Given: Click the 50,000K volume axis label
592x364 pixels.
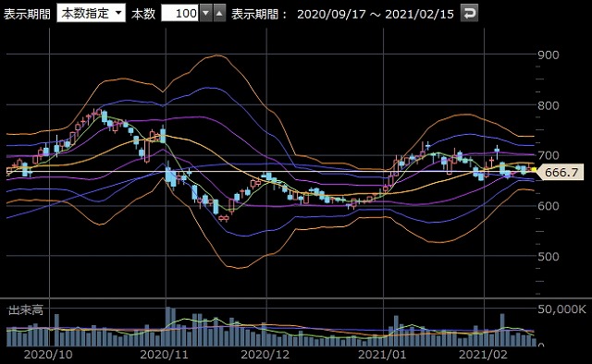Looking at the screenshot, I should tap(561, 309).
